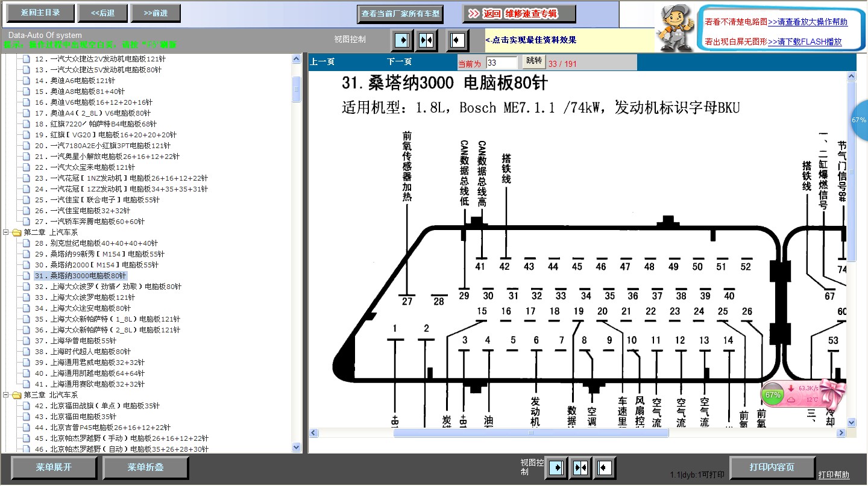
Task: Click pin number 42 in the diagram
Action: point(505,266)
